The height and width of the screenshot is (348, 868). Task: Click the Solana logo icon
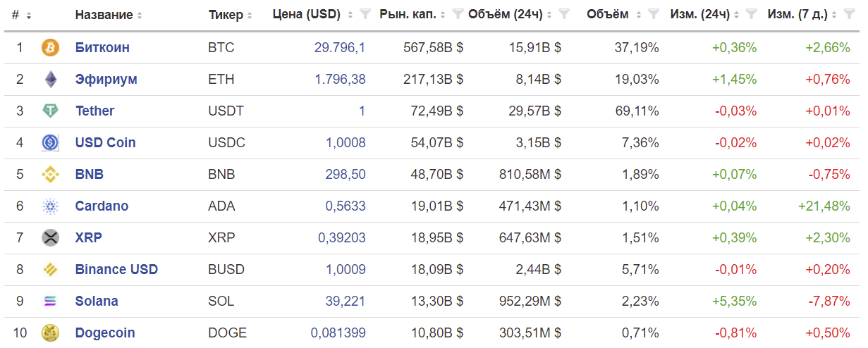click(50, 302)
